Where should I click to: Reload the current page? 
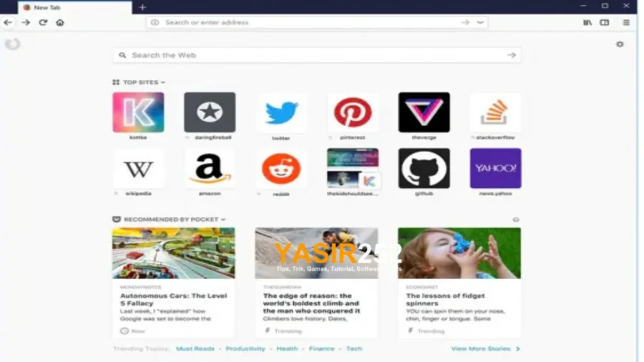(x=43, y=23)
